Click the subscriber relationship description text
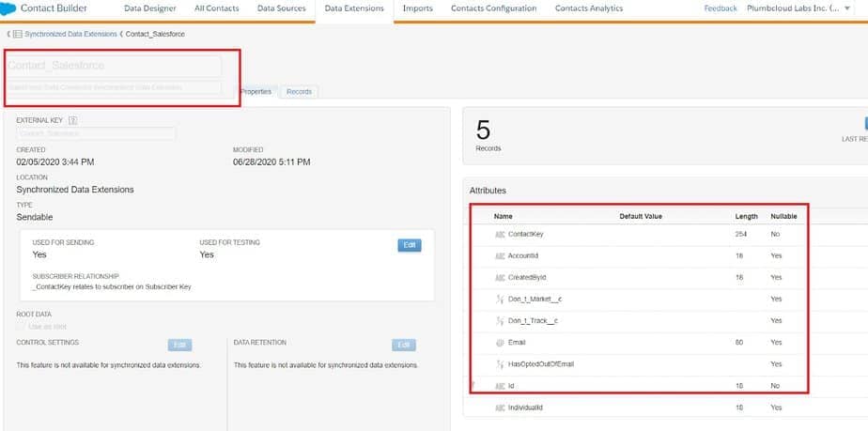868x431 pixels. pyautogui.click(x=112, y=286)
